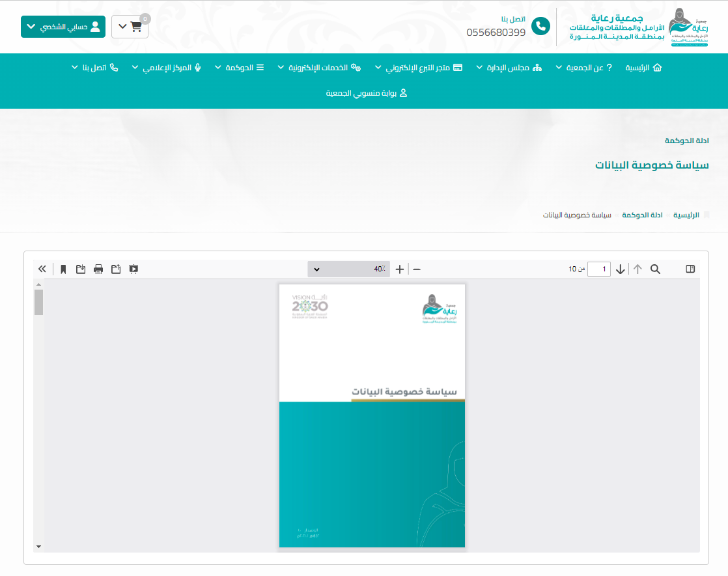The height and width of the screenshot is (576, 728).
Task: Click the PDF vertical scrollbar thumb
Action: pyautogui.click(x=39, y=302)
